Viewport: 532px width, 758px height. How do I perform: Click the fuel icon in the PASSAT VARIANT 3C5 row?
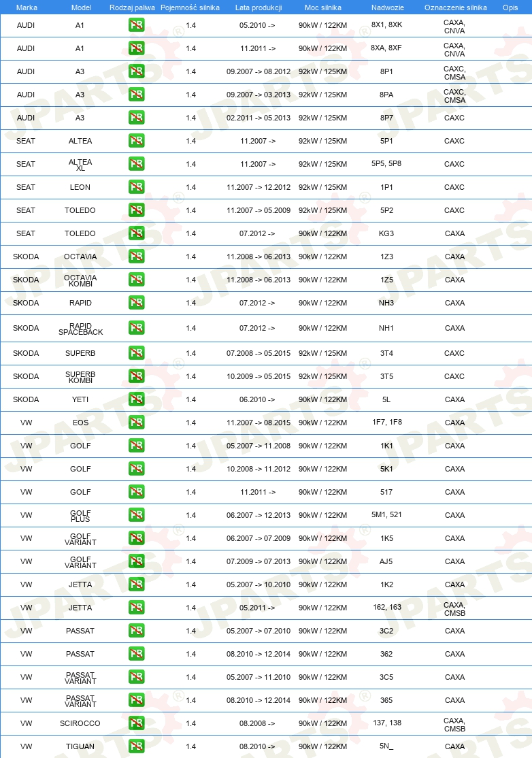[136, 677]
